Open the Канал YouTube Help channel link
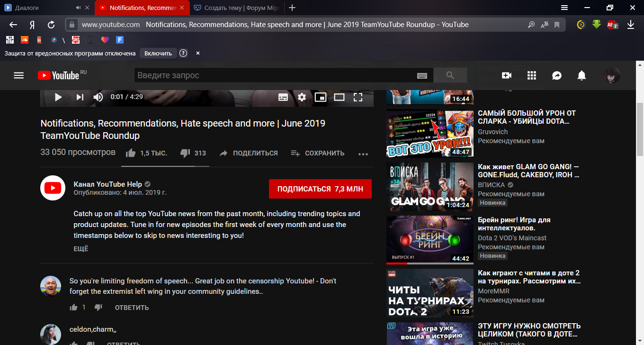This screenshot has height=345, width=644. (108, 184)
